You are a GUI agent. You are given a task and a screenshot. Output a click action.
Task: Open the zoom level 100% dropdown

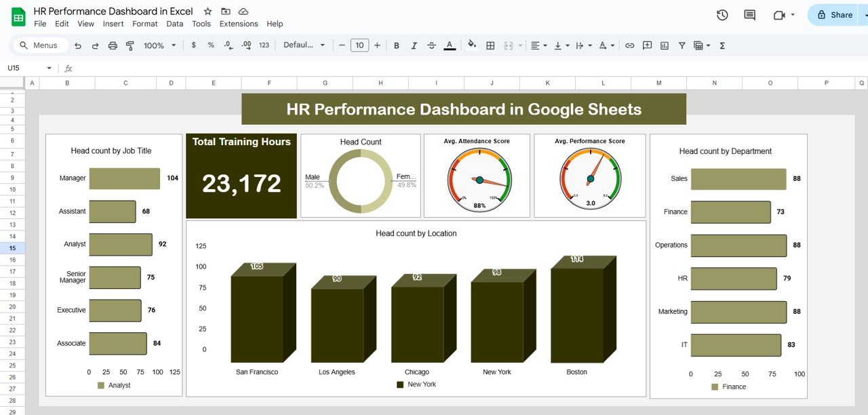pyautogui.click(x=159, y=45)
